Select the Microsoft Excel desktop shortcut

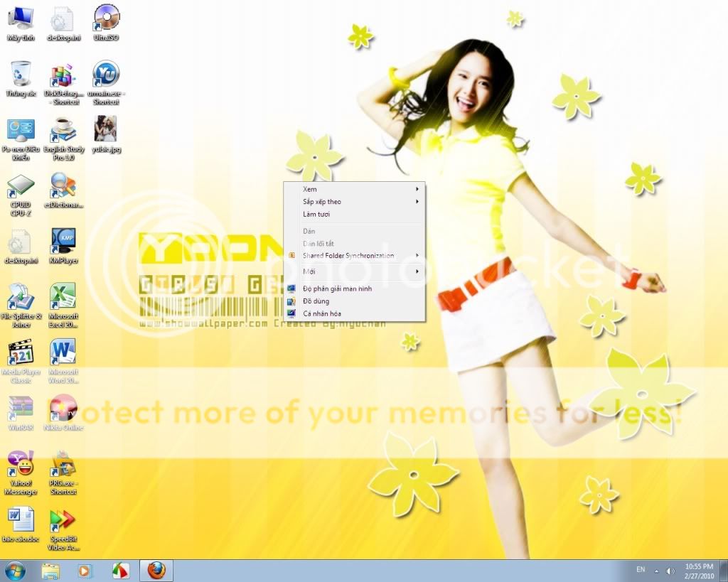coord(63,297)
